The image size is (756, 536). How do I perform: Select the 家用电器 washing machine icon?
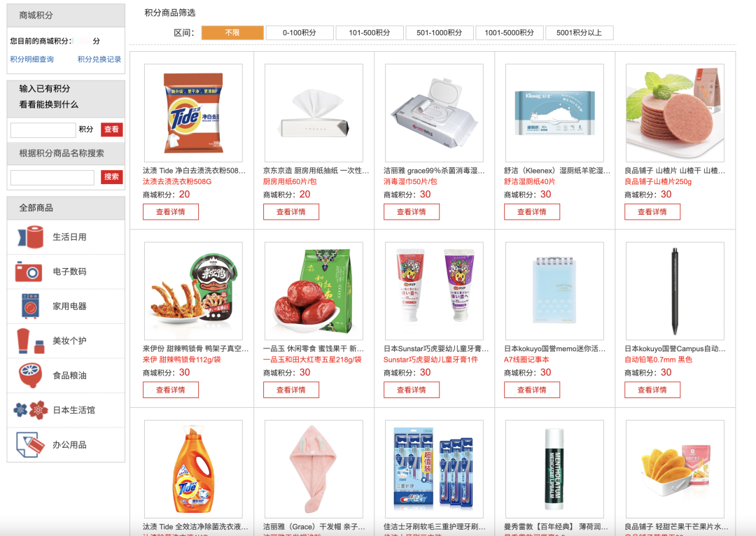click(x=30, y=306)
